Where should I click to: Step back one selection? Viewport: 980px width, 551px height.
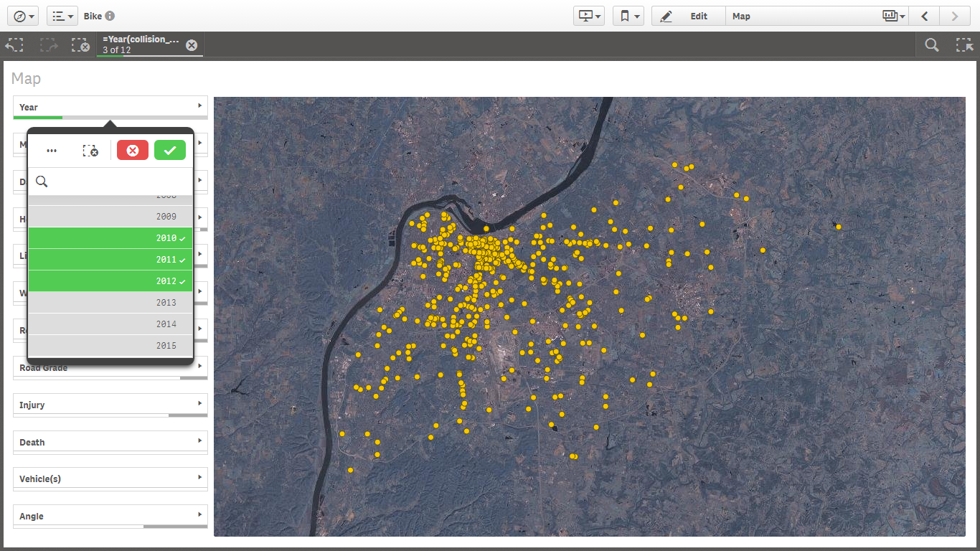point(14,45)
